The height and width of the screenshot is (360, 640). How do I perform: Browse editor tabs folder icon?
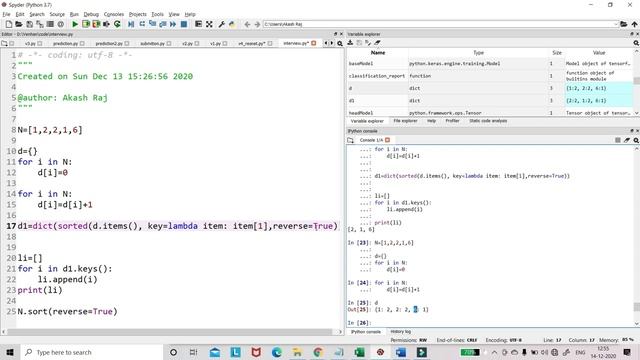coord(4,43)
